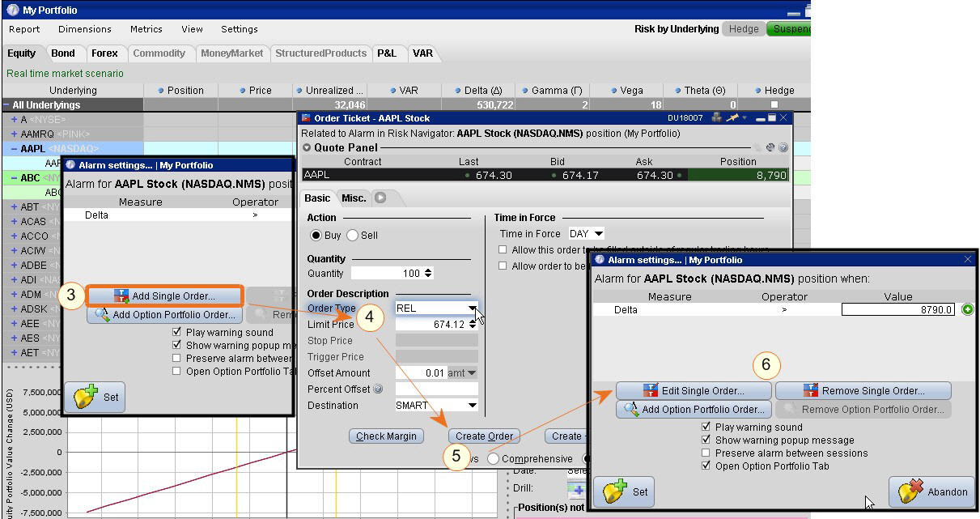Enable Preserve alarm between sessions in right dialog
Screen dimensions: 980x519
(x=706, y=453)
